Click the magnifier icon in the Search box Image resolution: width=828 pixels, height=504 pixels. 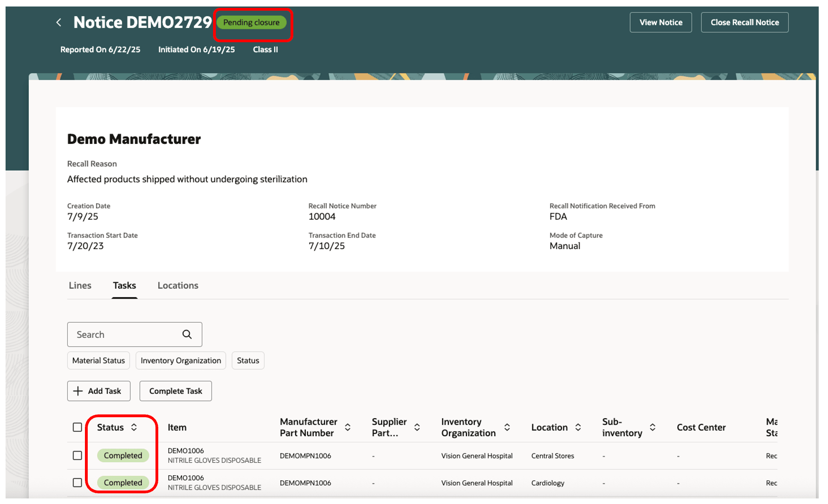pos(187,334)
